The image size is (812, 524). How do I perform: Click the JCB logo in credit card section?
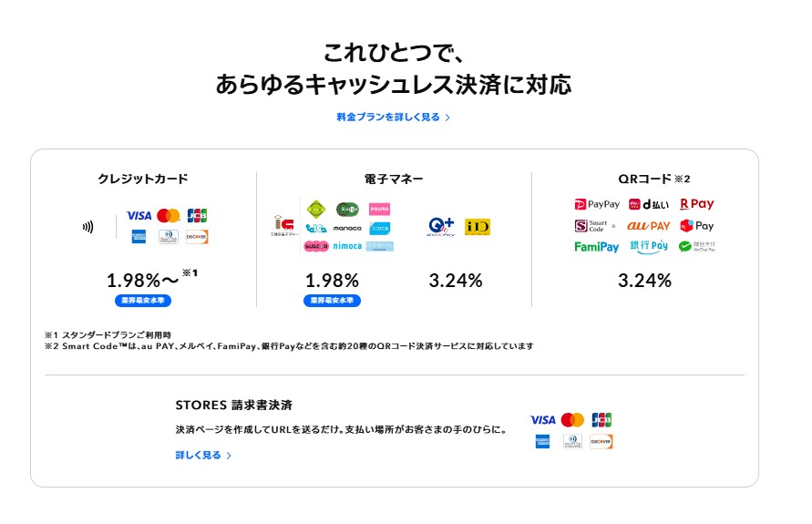(197, 215)
